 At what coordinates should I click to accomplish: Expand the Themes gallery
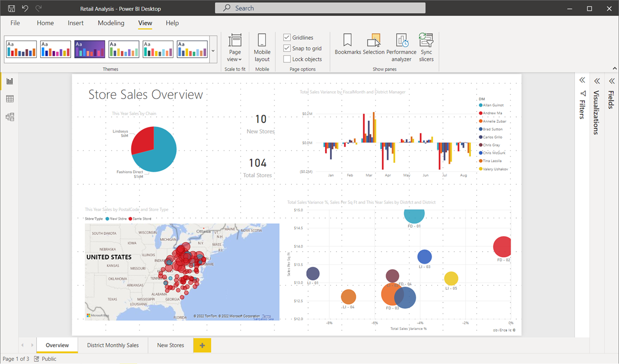point(213,51)
